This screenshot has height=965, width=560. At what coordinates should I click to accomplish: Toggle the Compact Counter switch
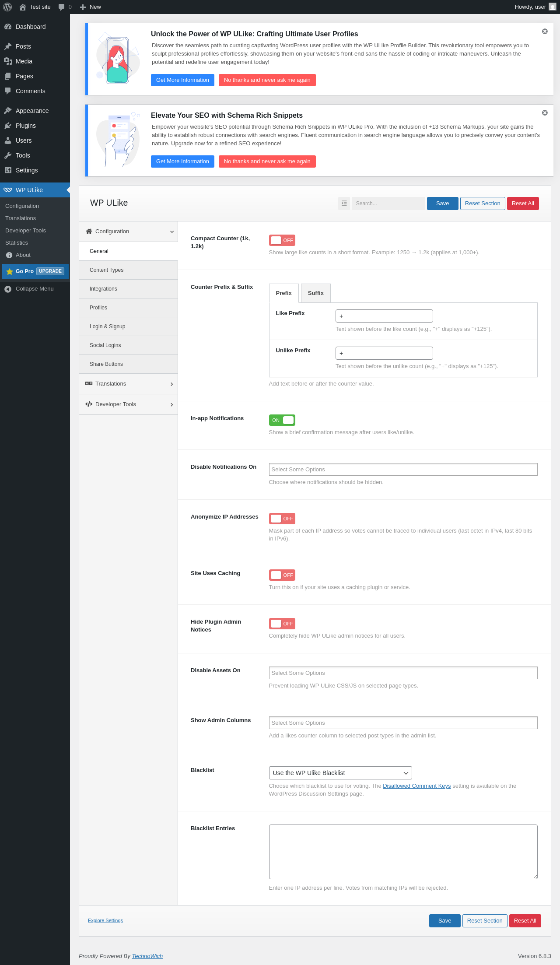pos(282,240)
